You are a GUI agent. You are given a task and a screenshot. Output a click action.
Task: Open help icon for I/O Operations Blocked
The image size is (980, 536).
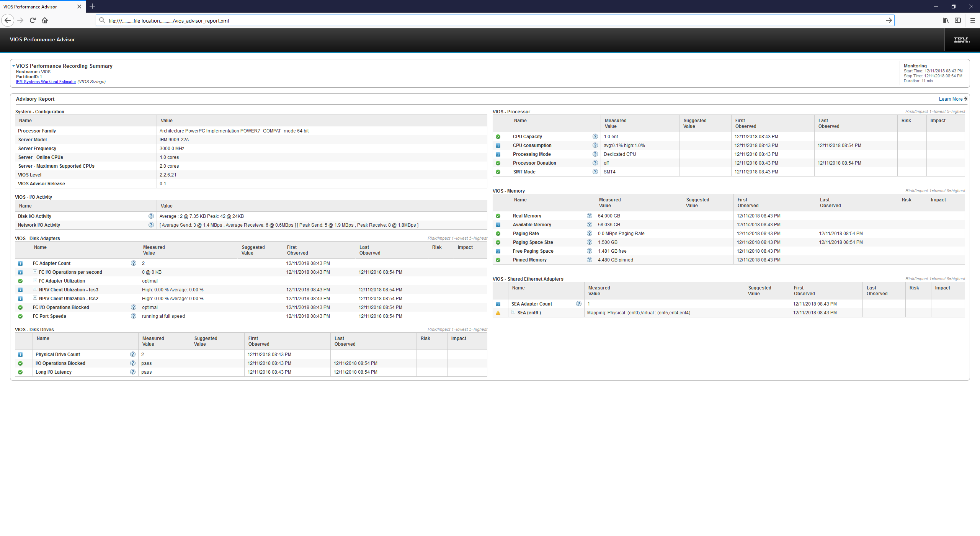click(x=132, y=363)
